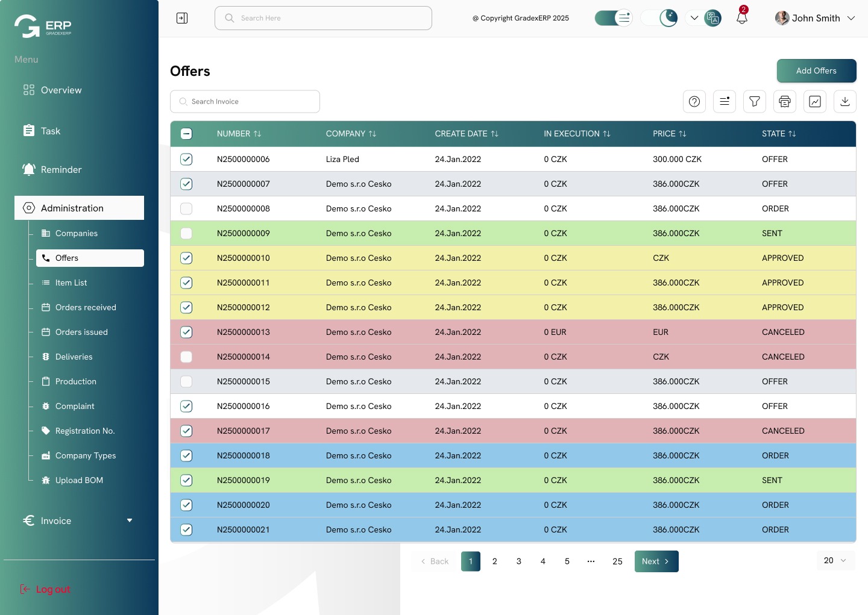Viewport: 868px width, 615px height.
Task: Open the notifications bell
Action: coord(742,18)
